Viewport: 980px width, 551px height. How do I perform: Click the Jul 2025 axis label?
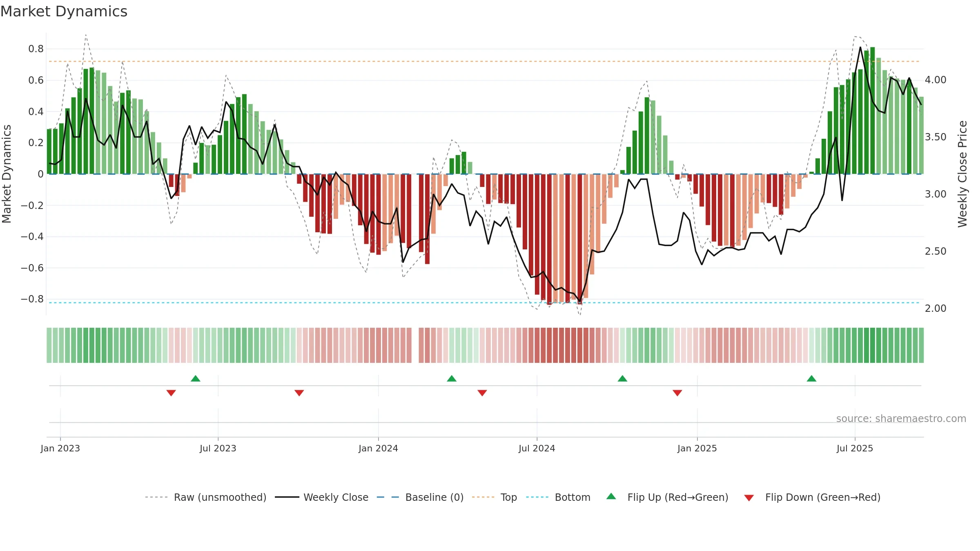(855, 448)
